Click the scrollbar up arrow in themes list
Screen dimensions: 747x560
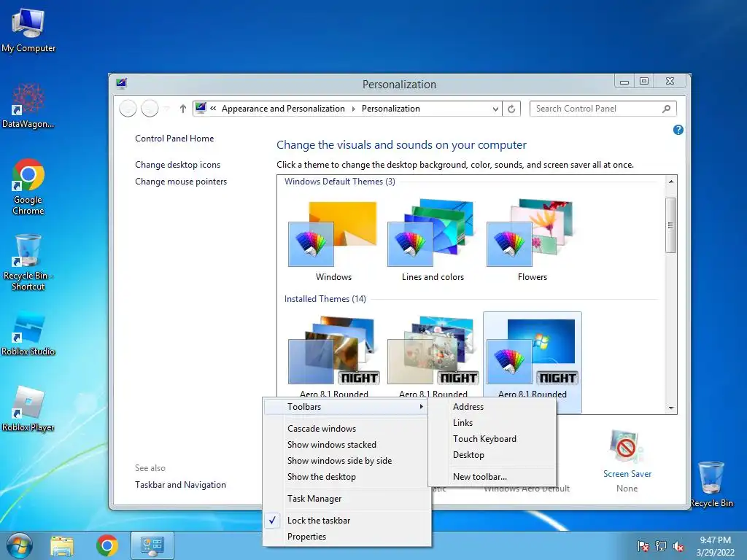(x=671, y=182)
